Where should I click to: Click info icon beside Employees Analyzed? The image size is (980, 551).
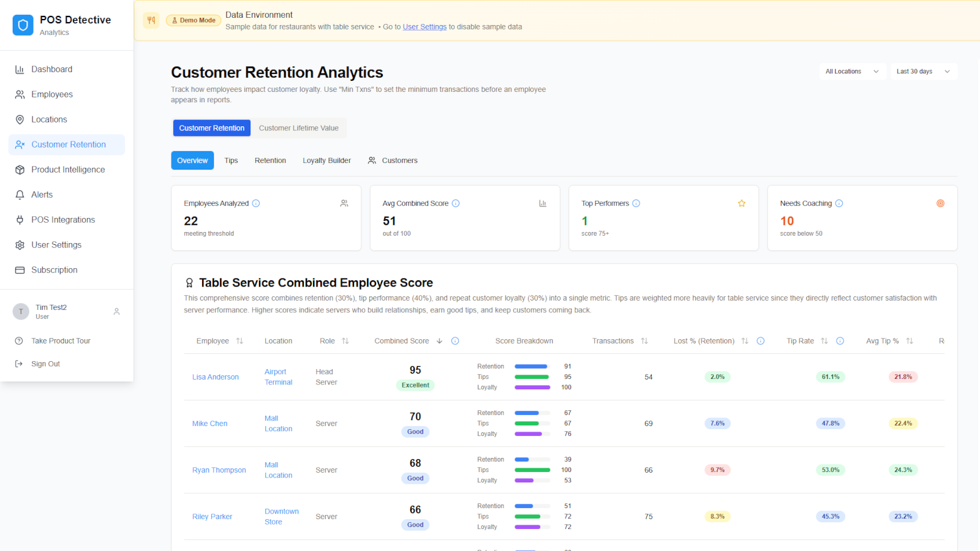coord(256,203)
